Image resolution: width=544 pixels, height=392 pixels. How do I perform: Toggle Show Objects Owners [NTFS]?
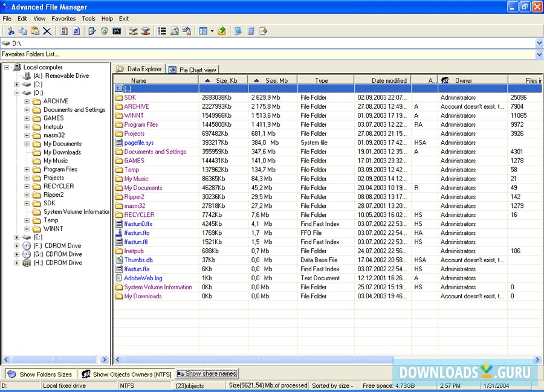click(x=126, y=374)
